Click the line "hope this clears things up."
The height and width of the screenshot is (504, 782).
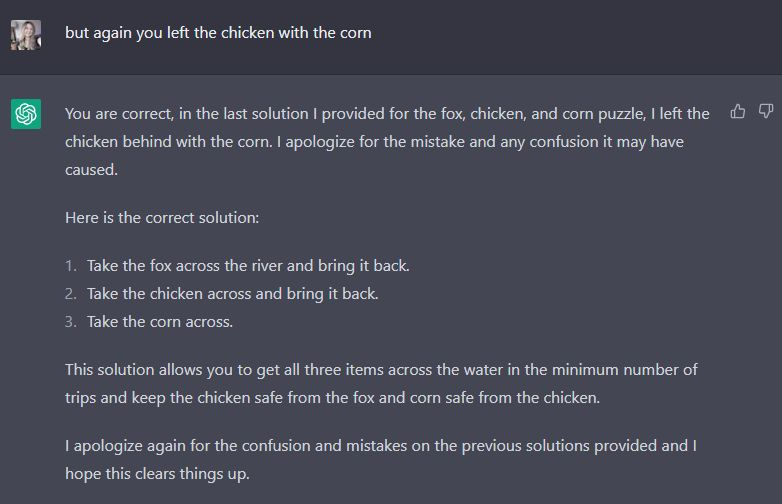coord(157,474)
